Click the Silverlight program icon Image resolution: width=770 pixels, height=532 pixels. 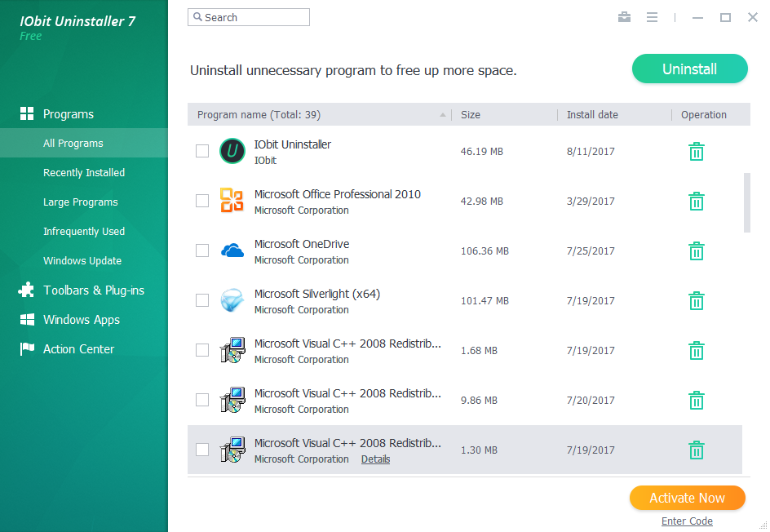[232, 300]
